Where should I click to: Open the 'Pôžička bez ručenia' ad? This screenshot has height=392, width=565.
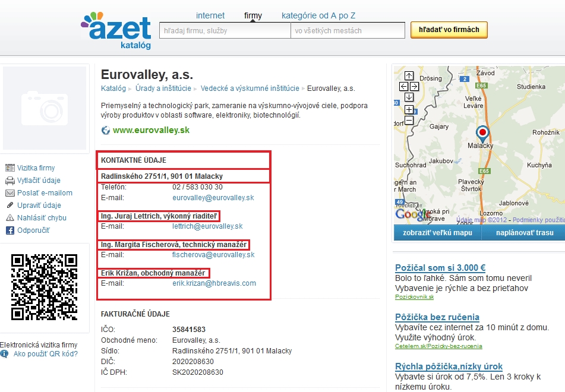(437, 317)
